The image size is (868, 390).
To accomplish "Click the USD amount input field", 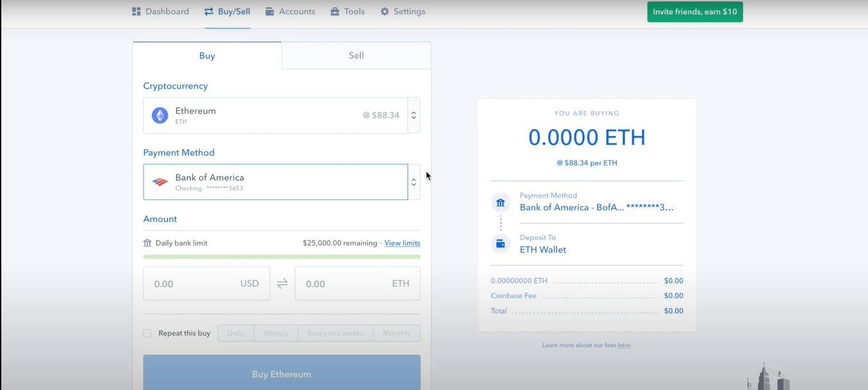I will (206, 284).
